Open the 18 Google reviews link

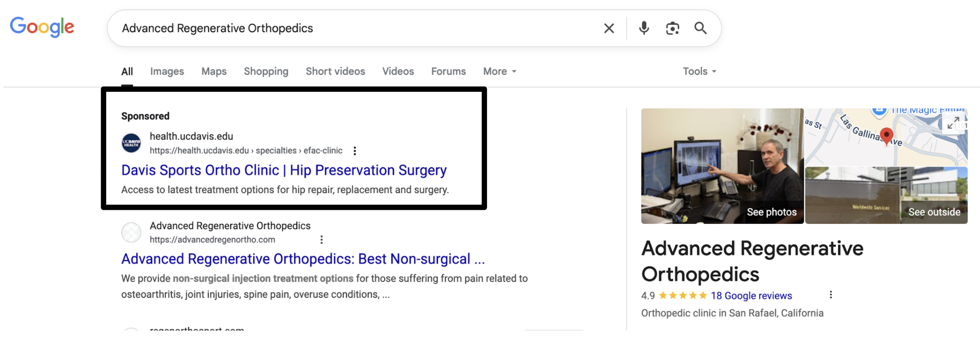click(751, 296)
